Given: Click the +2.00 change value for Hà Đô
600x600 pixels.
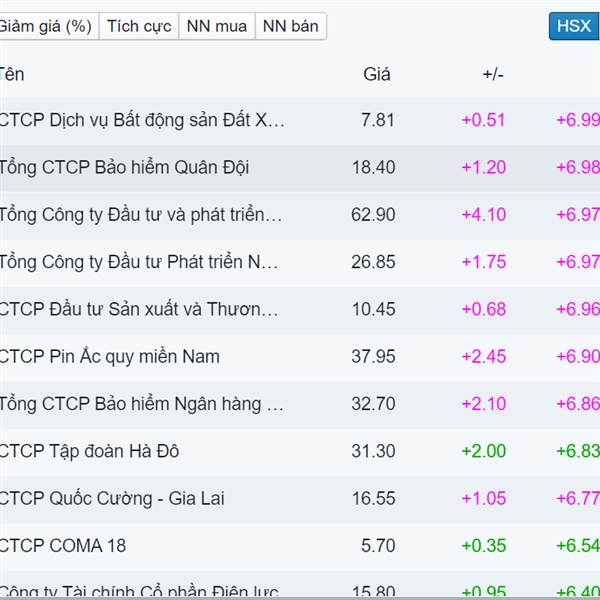Looking at the screenshot, I should pyautogui.click(x=484, y=451).
